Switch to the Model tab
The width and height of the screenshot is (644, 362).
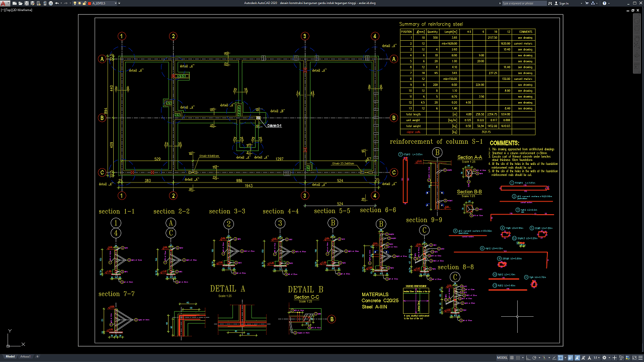tap(10, 356)
